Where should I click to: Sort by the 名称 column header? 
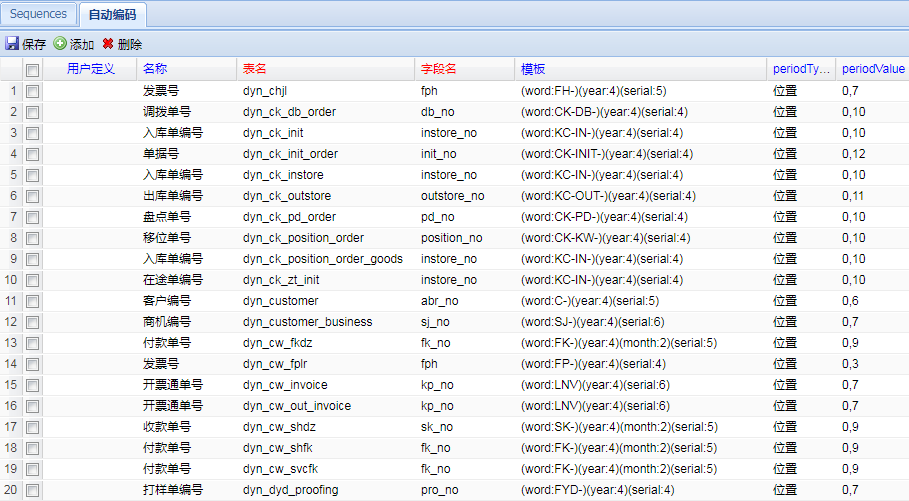point(155,69)
